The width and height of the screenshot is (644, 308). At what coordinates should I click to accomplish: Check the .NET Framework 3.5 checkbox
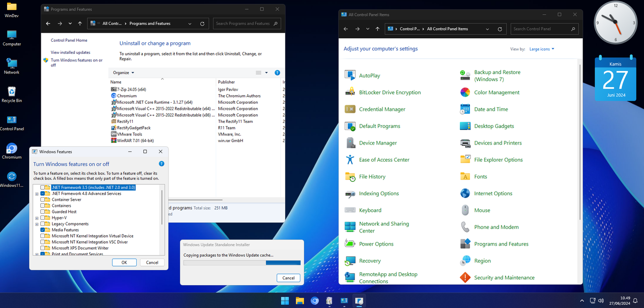coord(43,187)
